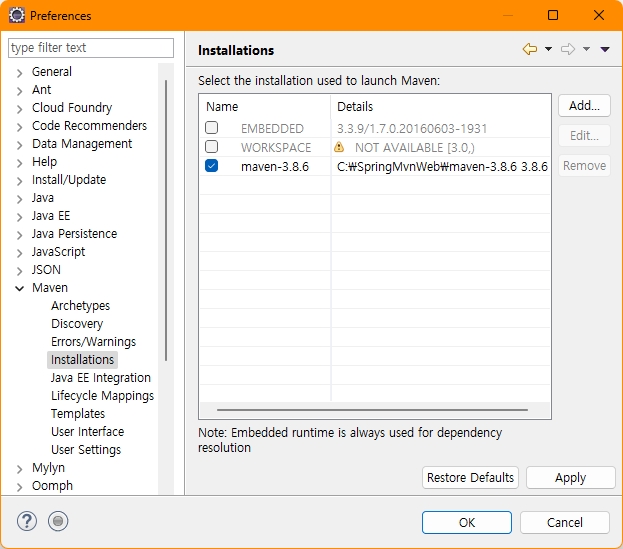Click Restore Defaults button

(x=470, y=477)
